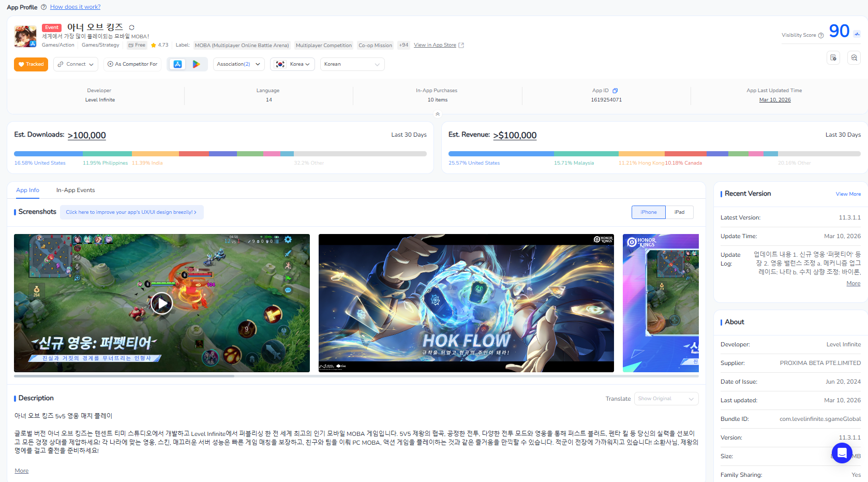Open the blue chat support bubble

tap(842, 453)
